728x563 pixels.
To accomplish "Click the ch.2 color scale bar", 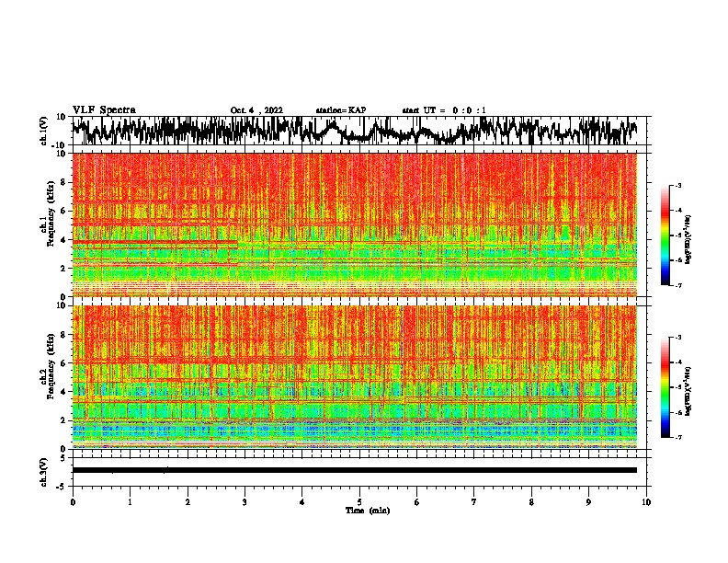I will tap(665, 387).
